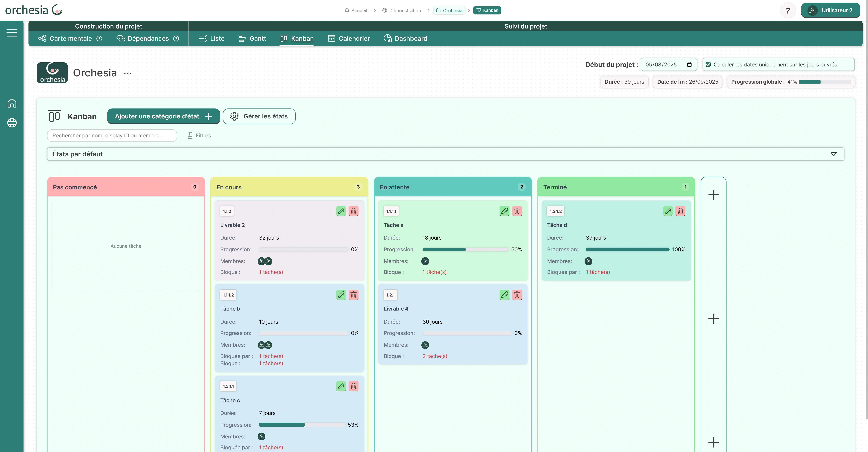Switch to the Gantt view
Viewport: 868px width, 452px height.
252,39
